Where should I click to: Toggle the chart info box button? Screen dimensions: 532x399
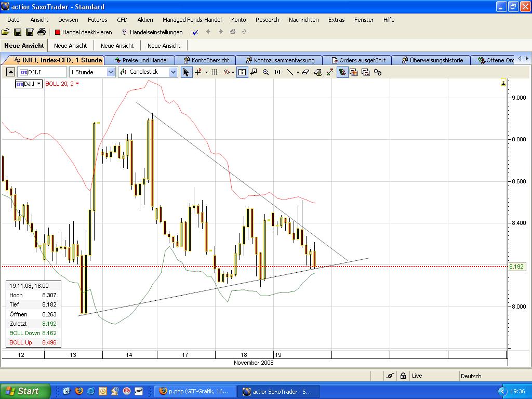tap(242, 72)
